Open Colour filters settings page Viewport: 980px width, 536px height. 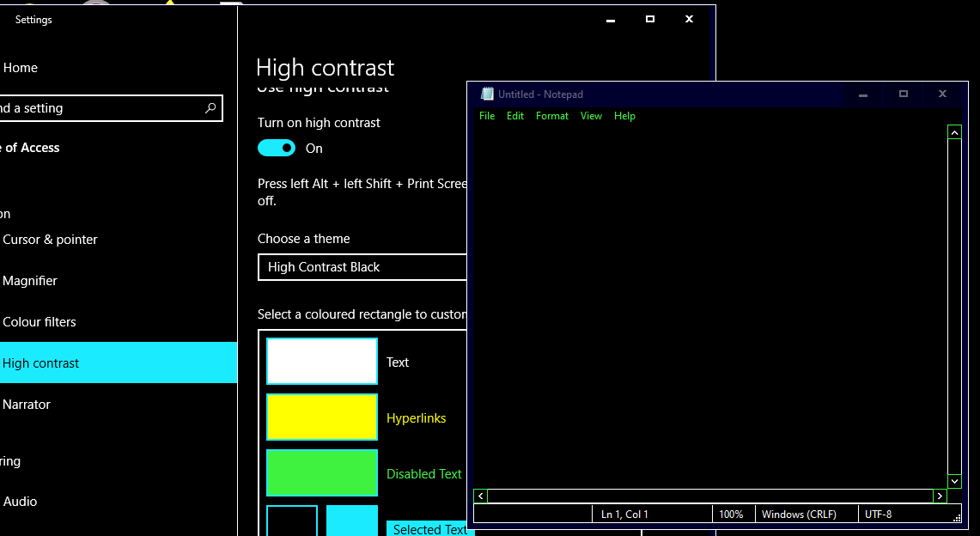(40, 322)
